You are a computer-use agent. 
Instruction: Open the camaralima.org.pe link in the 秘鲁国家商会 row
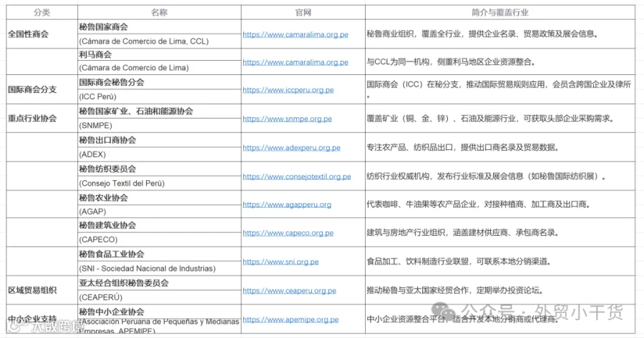coord(296,34)
